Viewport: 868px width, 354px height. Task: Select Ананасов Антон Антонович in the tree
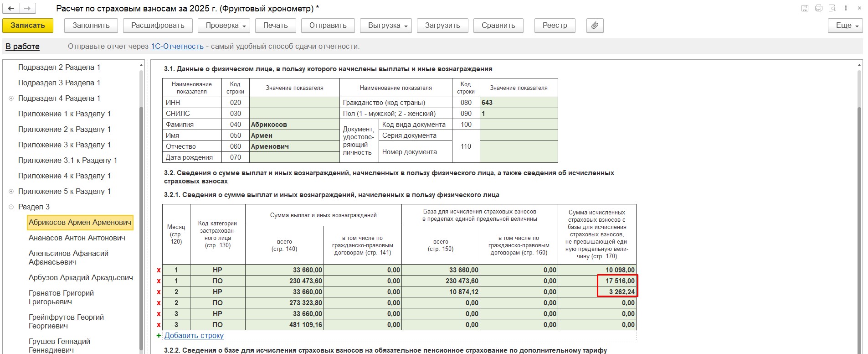coord(77,238)
